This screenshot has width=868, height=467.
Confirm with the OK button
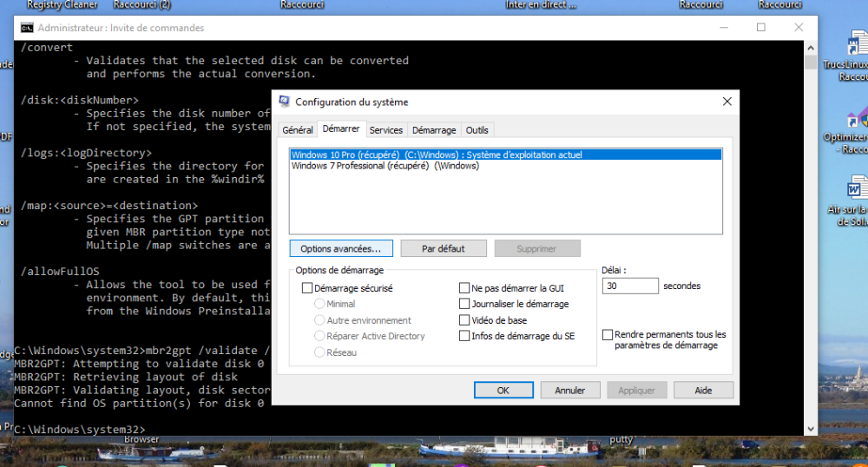pos(503,390)
